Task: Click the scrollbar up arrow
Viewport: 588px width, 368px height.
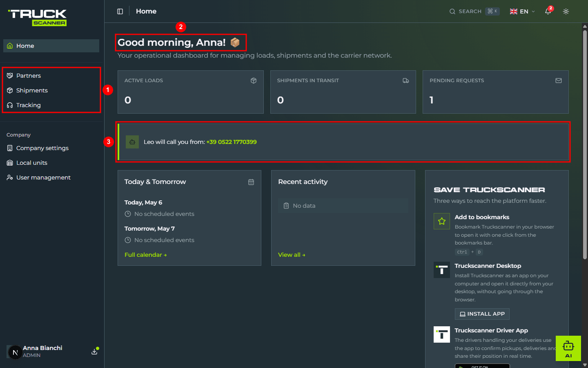Action: [585, 26]
